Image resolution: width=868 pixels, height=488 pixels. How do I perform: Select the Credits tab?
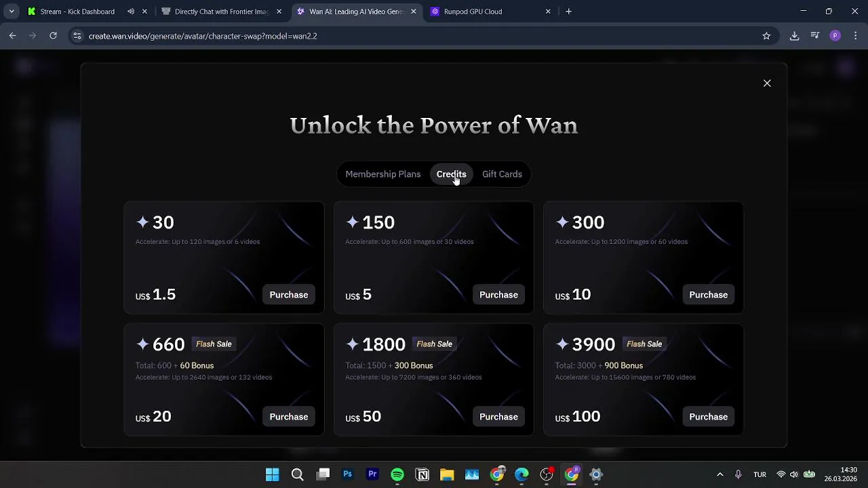(451, 174)
